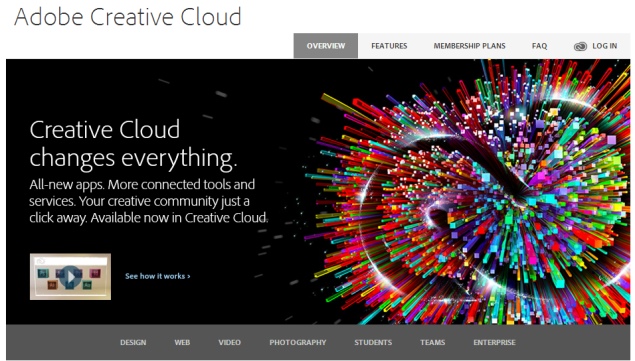
Task: Switch to the Features tab
Action: [x=389, y=46]
